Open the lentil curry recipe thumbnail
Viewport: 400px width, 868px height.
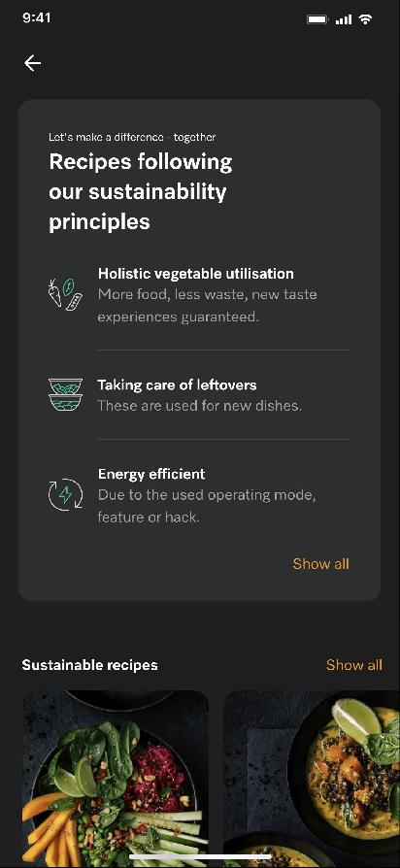(312, 779)
